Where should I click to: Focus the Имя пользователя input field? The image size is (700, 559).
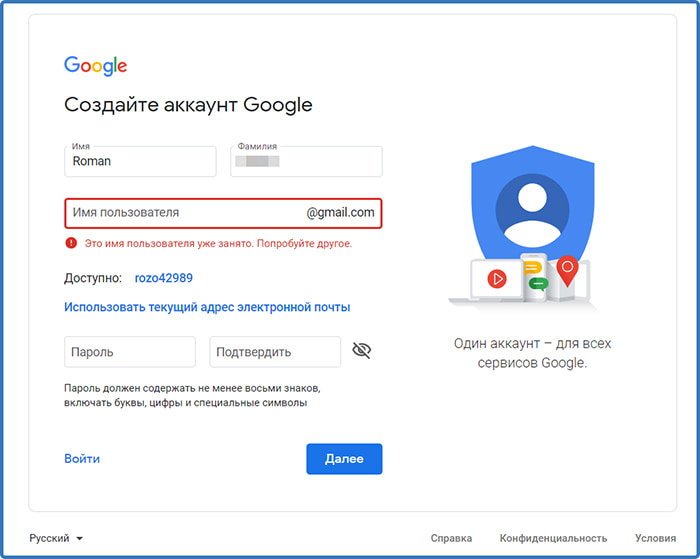click(223, 213)
